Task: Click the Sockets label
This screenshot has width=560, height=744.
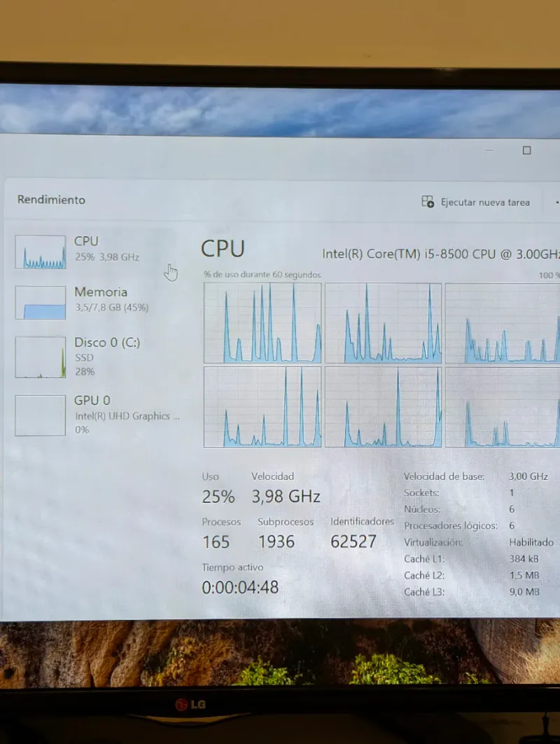Action: coord(421,492)
